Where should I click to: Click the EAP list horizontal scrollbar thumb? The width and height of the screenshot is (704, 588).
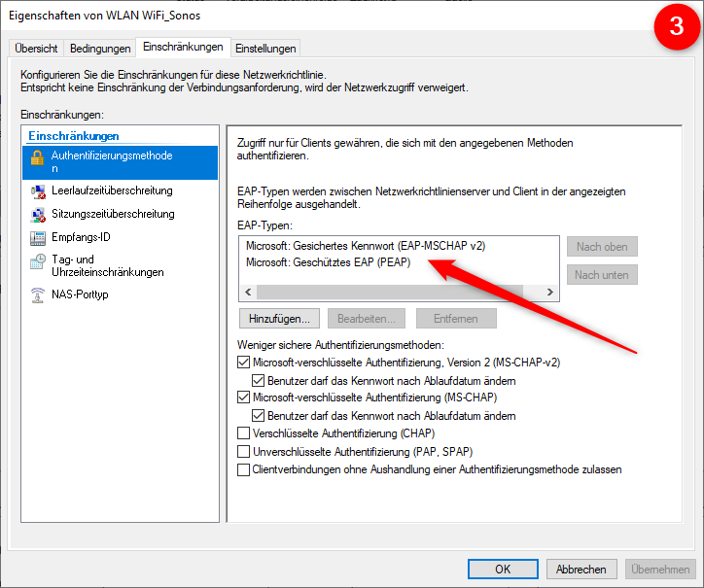[x=390, y=293]
